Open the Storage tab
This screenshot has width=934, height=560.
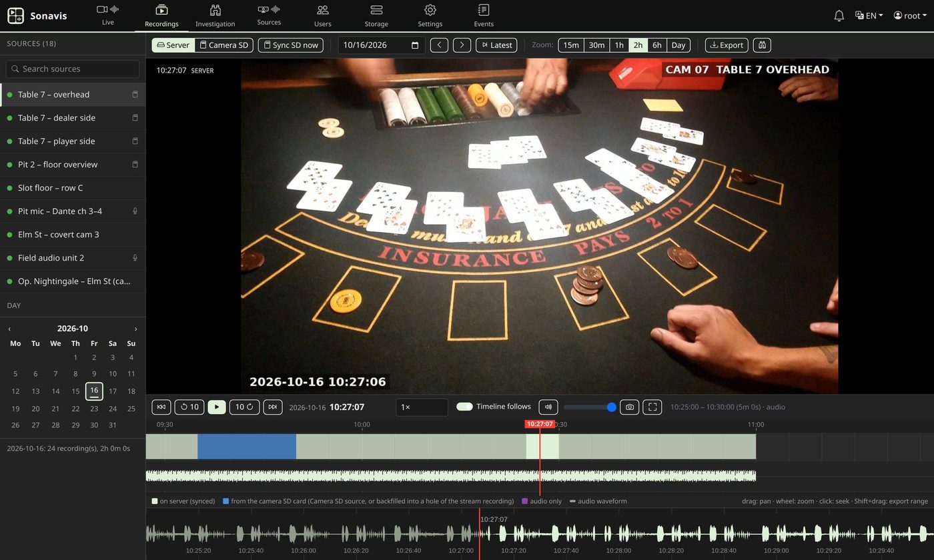[x=376, y=15]
